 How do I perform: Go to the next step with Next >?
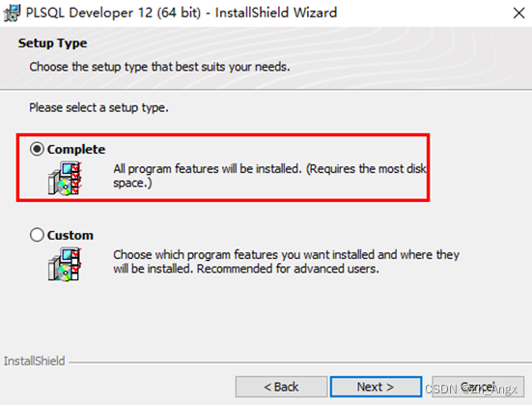tap(376, 387)
